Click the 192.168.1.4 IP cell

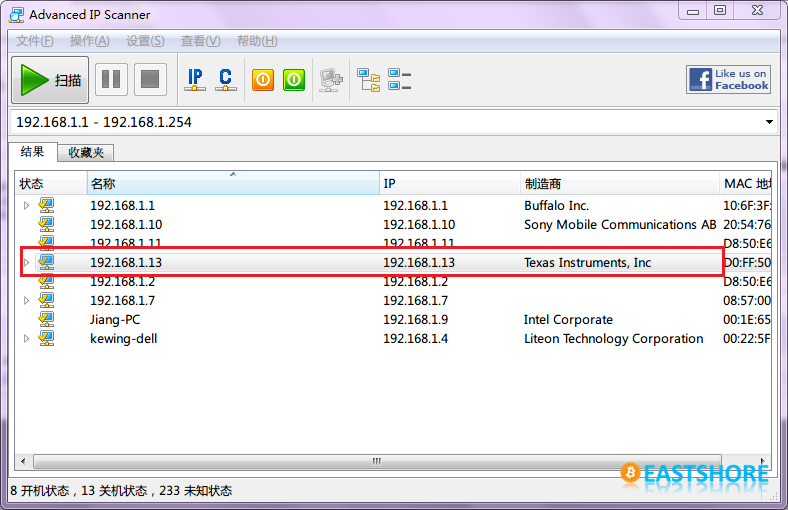(416, 339)
